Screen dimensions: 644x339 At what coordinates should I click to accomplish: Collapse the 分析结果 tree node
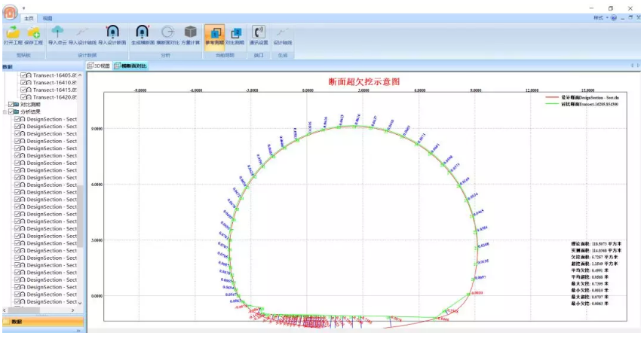pyautogui.click(x=5, y=112)
